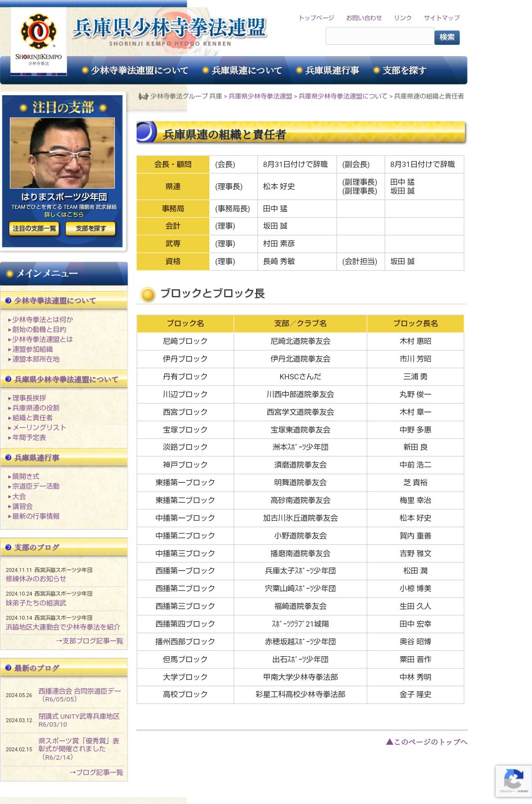Open blog post 閉講式 UNITY武専兵庫地区
This screenshot has width=532, height=804.
[79, 720]
